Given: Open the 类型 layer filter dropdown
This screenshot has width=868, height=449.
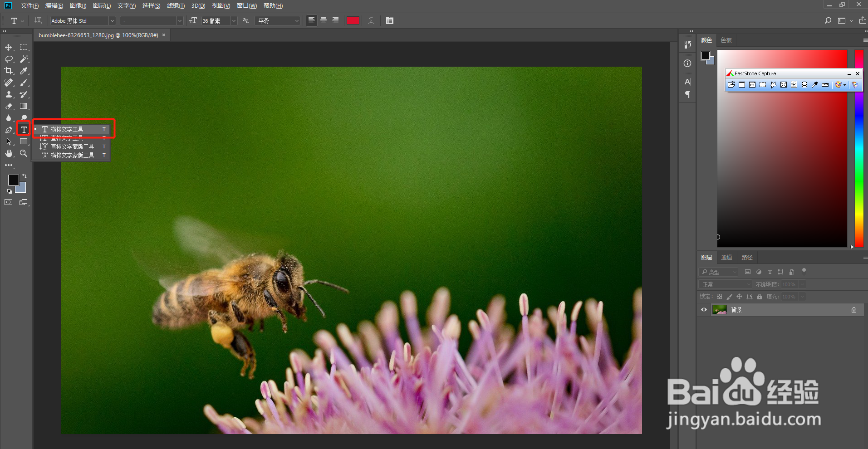Looking at the screenshot, I should [x=719, y=272].
